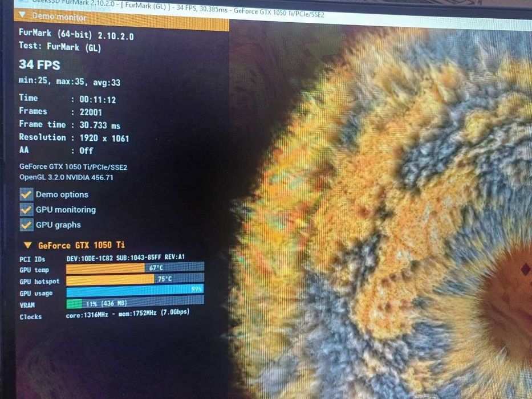Image resolution: width=532 pixels, height=399 pixels.
Task: Toggle off the GPU graphs checkbox
Action: coord(26,225)
